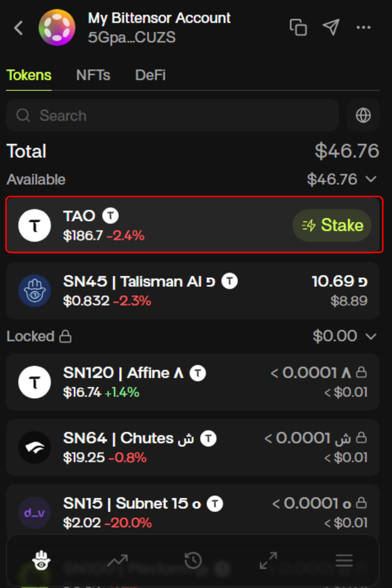Click the Bittensor account avatar
Image resolution: width=392 pixels, height=588 pixels.
pyautogui.click(x=57, y=28)
